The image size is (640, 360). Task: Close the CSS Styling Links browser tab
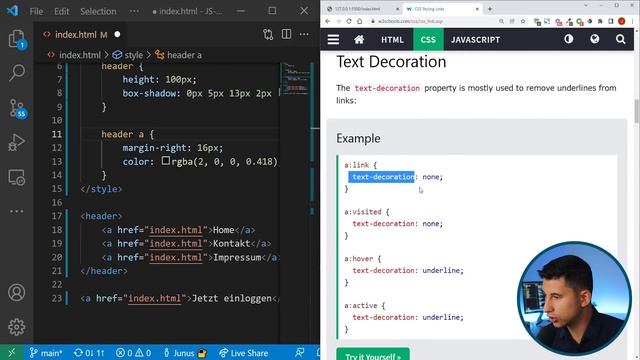[477, 9]
